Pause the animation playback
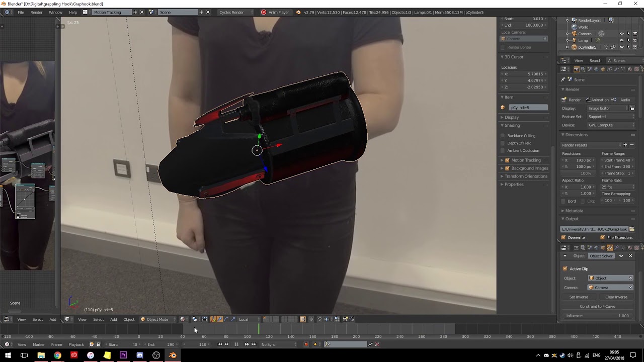The height and width of the screenshot is (362, 644). tap(236, 344)
